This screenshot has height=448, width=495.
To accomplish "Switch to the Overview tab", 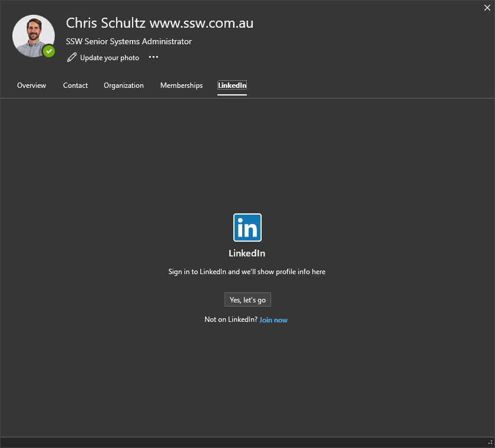I will [31, 85].
